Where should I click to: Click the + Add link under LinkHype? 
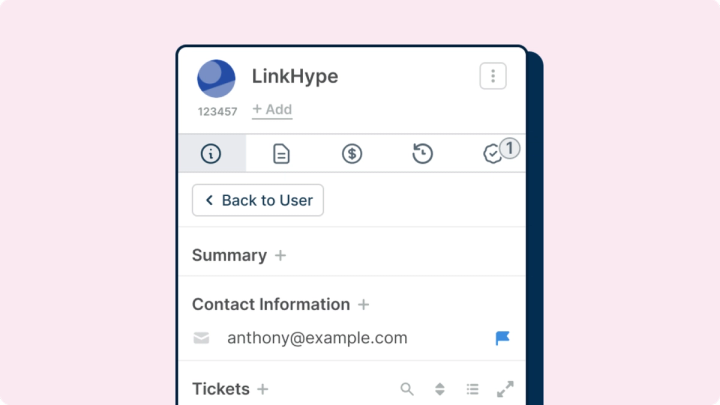click(272, 109)
